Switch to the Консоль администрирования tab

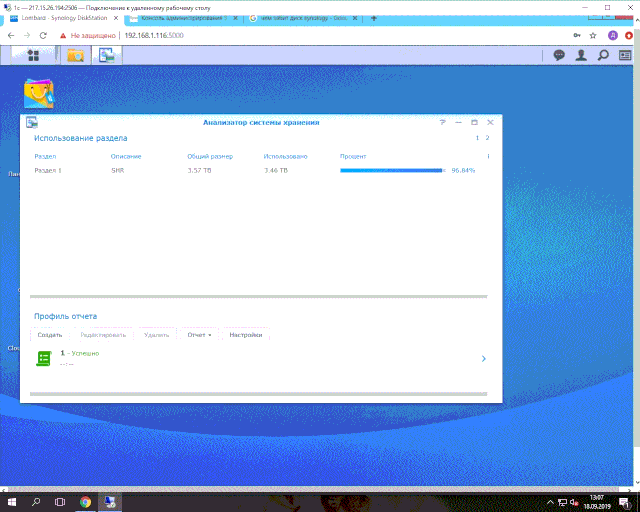point(184,18)
